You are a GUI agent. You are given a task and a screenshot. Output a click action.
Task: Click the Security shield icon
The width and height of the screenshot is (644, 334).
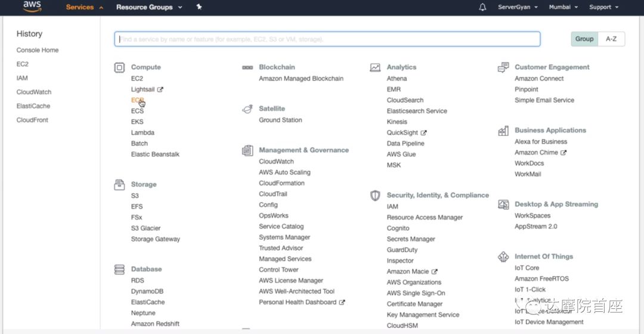pyautogui.click(x=375, y=196)
